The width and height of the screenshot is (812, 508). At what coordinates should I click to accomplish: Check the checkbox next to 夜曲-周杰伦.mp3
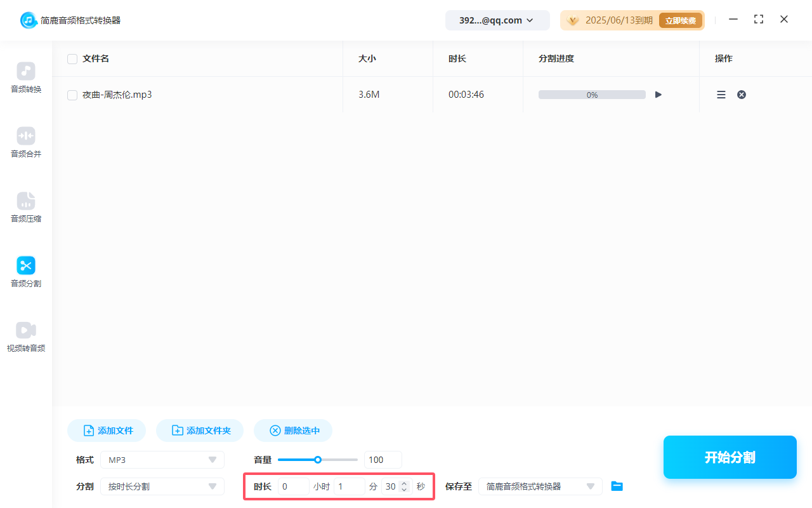click(x=72, y=94)
